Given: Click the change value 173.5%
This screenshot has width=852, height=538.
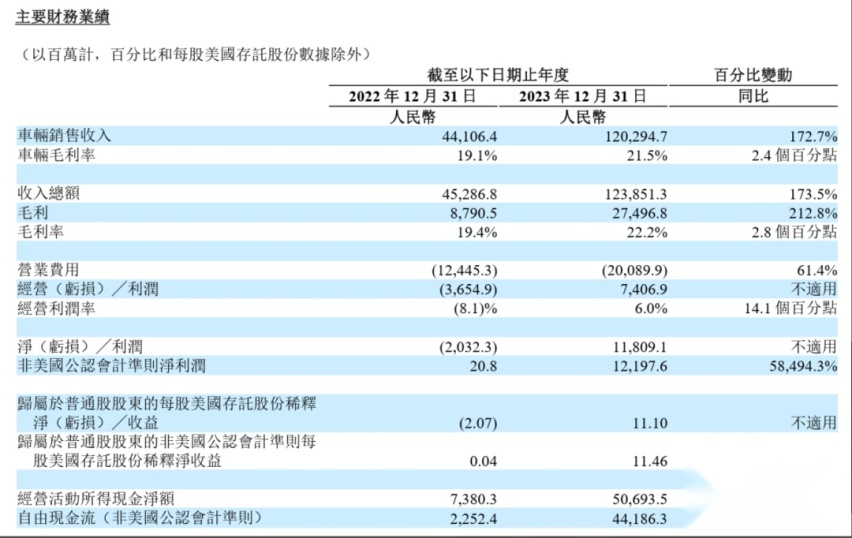Looking at the screenshot, I should [x=813, y=195].
